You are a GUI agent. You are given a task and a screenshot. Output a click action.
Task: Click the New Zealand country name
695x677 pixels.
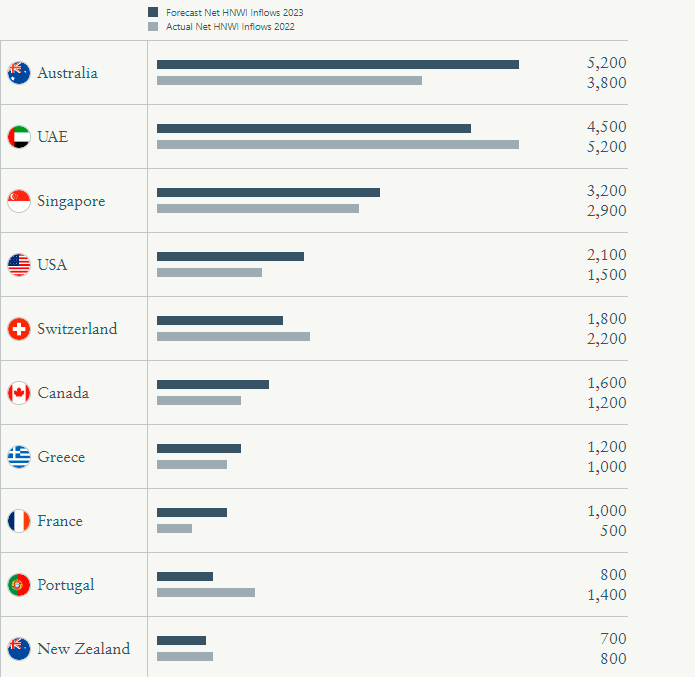click(x=84, y=649)
